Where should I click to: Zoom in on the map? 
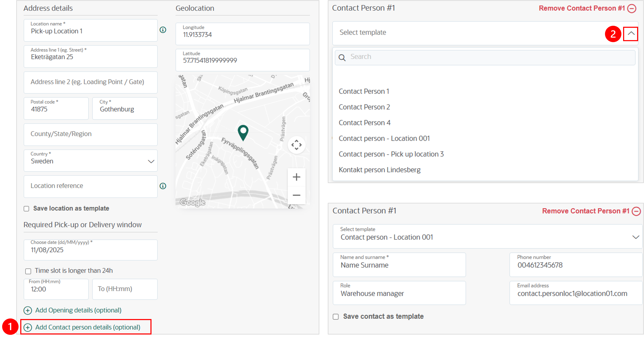(x=296, y=177)
